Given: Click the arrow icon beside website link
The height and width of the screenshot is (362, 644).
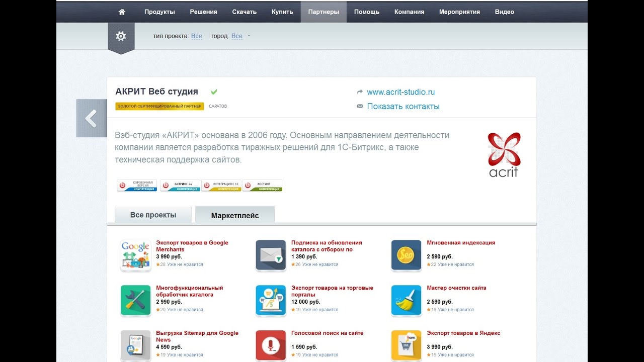Looking at the screenshot, I should (360, 92).
